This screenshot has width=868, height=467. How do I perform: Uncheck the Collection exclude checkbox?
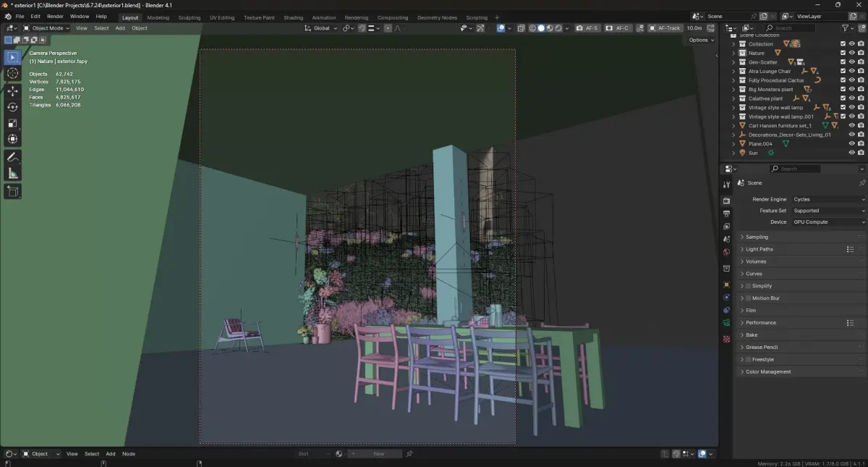click(x=843, y=44)
